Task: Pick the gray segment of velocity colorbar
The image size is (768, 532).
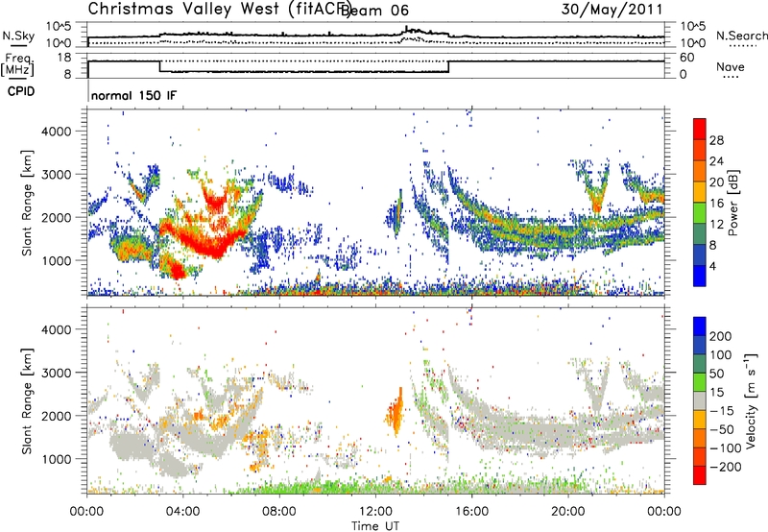Action: click(700, 400)
